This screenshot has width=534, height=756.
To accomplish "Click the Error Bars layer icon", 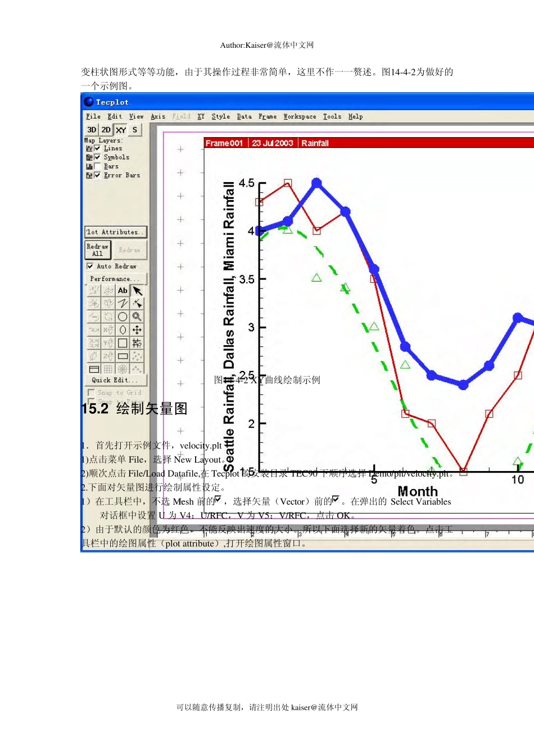I will [x=89, y=175].
